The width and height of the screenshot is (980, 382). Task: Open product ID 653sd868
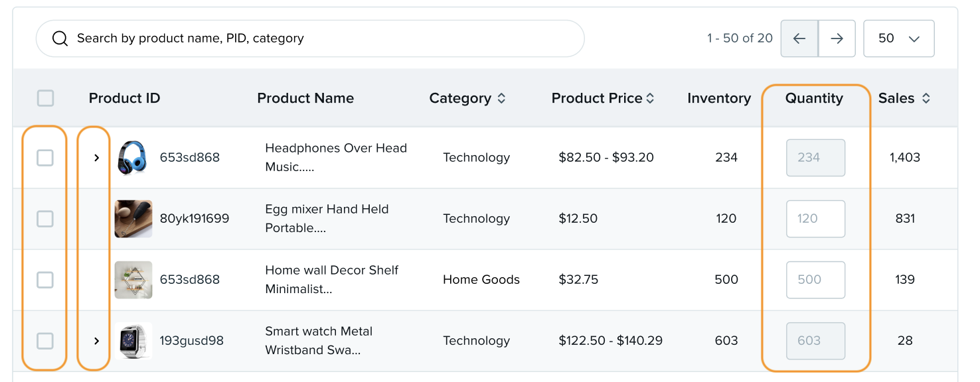pyautogui.click(x=191, y=158)
